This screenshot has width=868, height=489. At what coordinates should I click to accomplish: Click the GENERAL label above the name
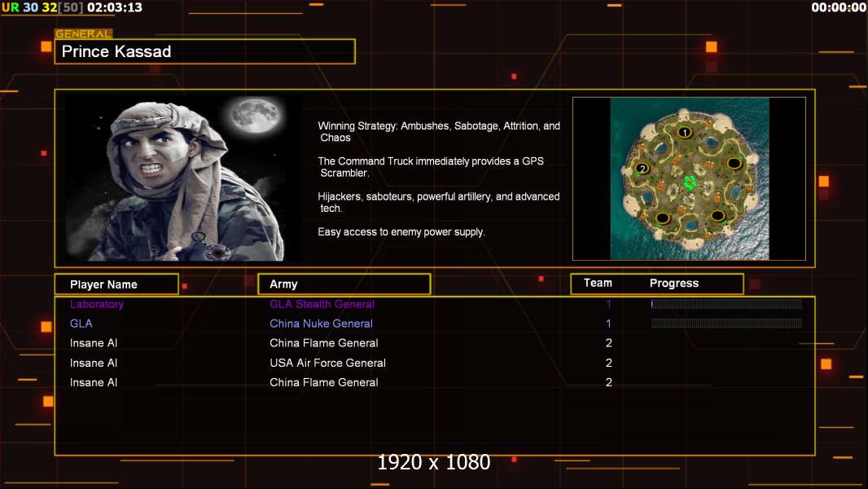click(x=83, y=33)
